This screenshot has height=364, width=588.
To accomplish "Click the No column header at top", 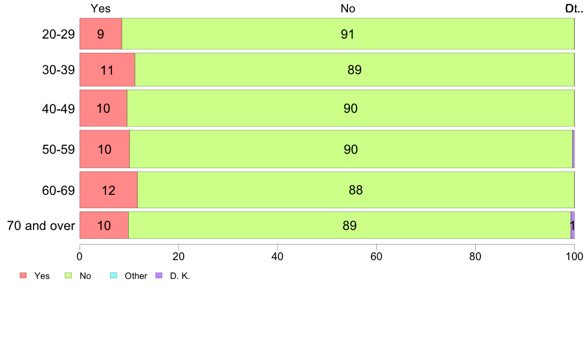I will pos(348,8).
